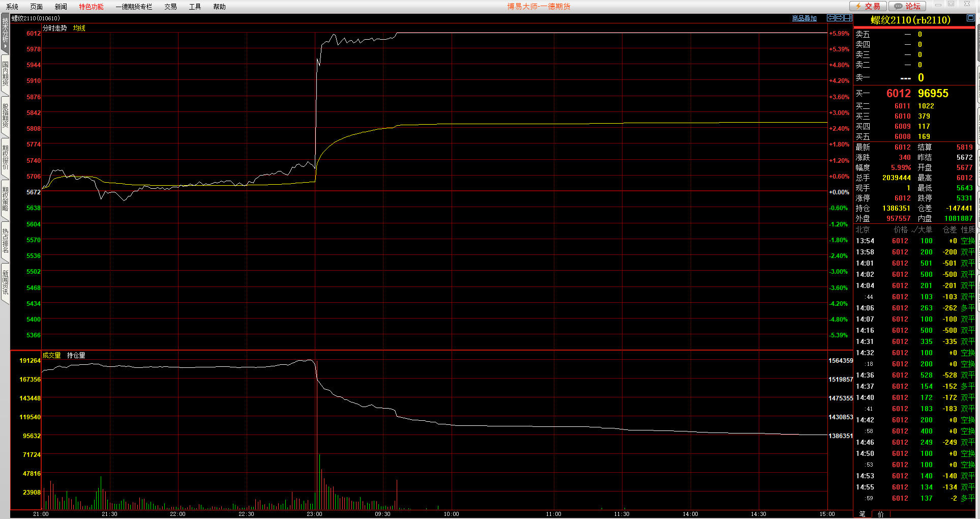980x519 pixels.
Task: Maximize the rb2110 quote panel
Action: [970, 18]
